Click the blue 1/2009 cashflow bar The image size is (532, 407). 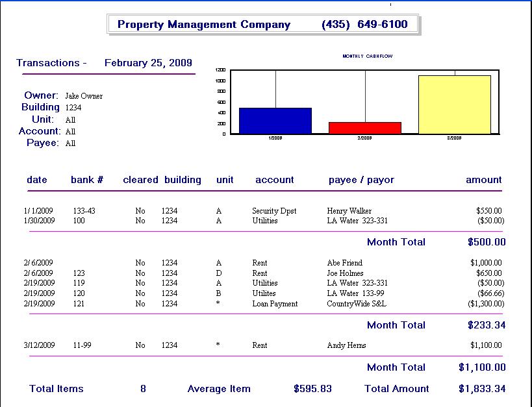pos(275,121)
